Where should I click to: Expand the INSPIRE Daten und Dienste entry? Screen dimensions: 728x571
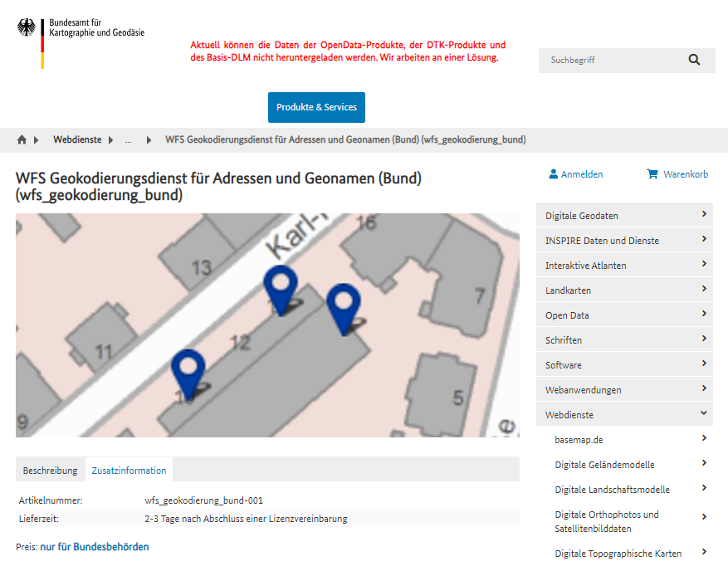click(x=704, y=239)
